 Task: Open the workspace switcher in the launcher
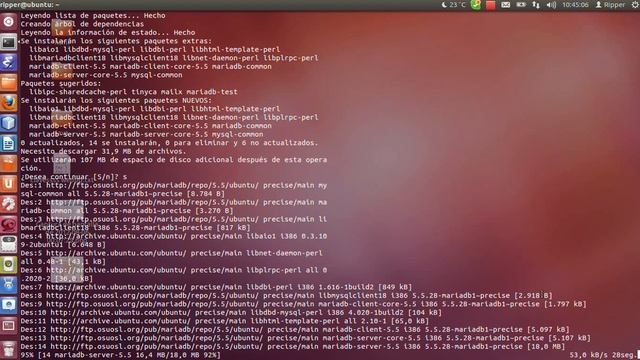coord(9,325)
